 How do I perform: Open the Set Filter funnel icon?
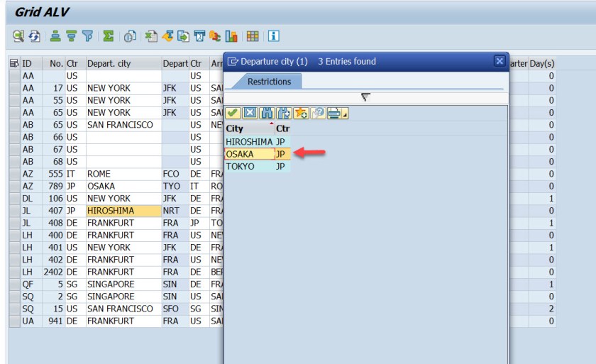pyautogui.click(x=87, y=36)
